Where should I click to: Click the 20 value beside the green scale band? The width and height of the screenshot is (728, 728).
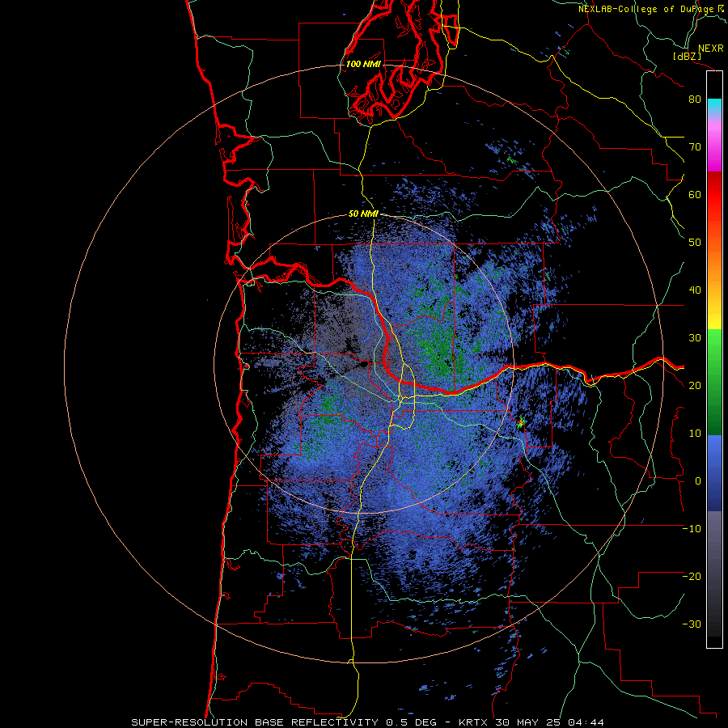tap(695, 386)
